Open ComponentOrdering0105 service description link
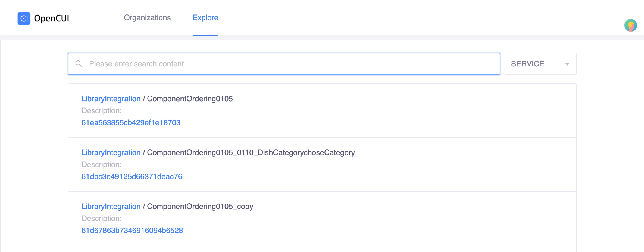Image resolution: width=644 pixels, height=252 pixels. 131,123
